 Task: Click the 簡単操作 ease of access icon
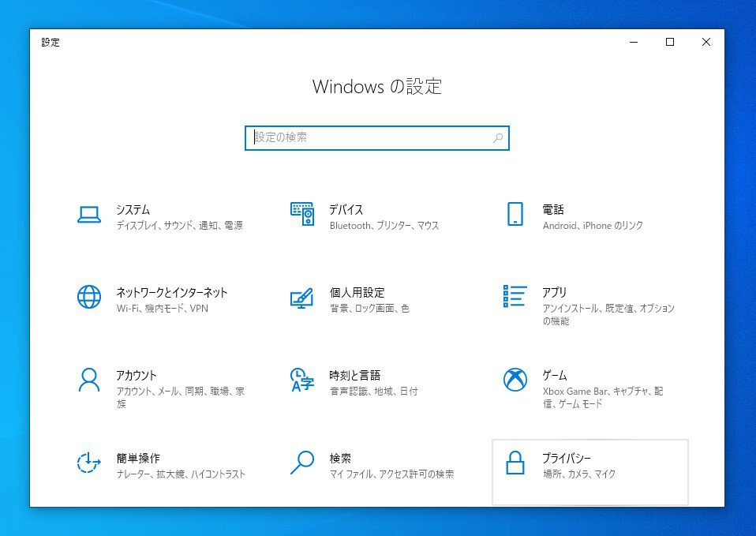pyautogui.click(x=88, y=462)
